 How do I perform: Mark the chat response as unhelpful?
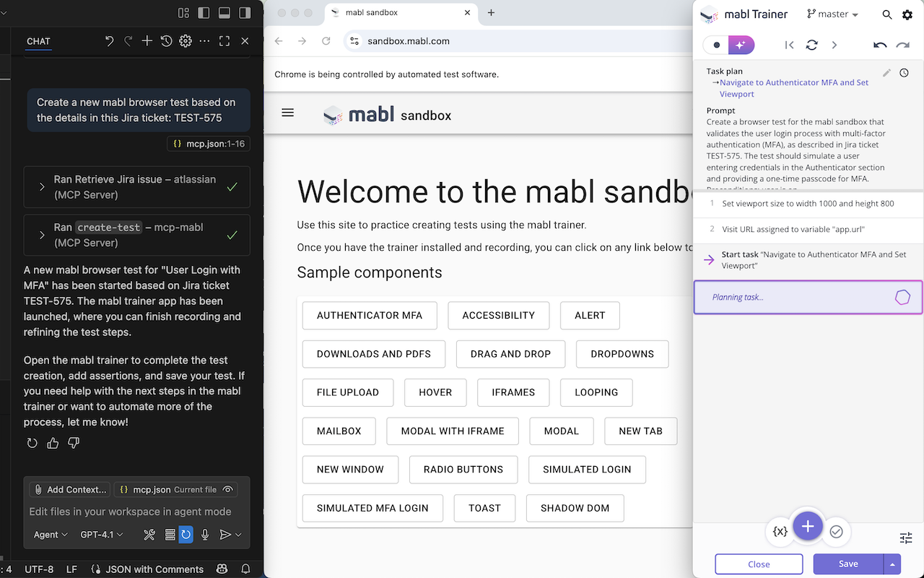73,443
